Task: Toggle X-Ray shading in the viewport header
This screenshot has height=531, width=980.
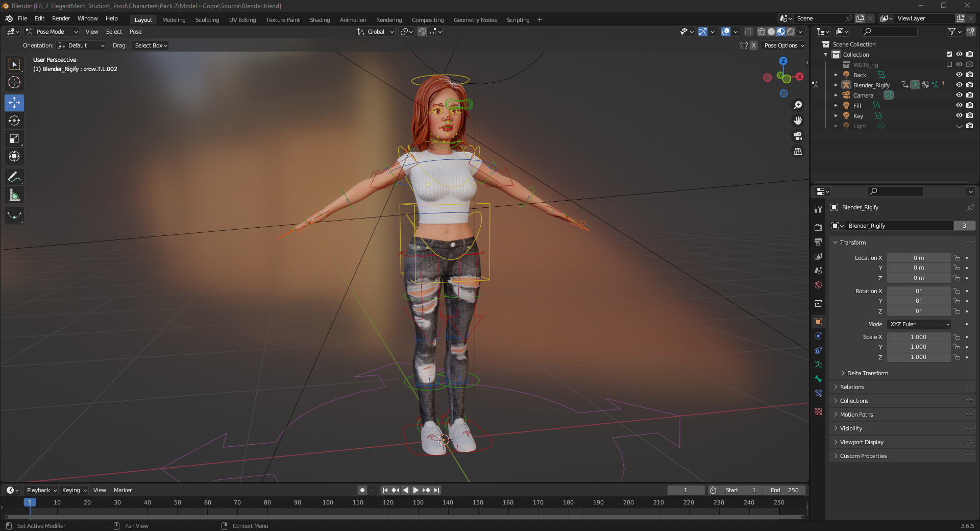Action: pyautogui.click(x=749, y=31)
